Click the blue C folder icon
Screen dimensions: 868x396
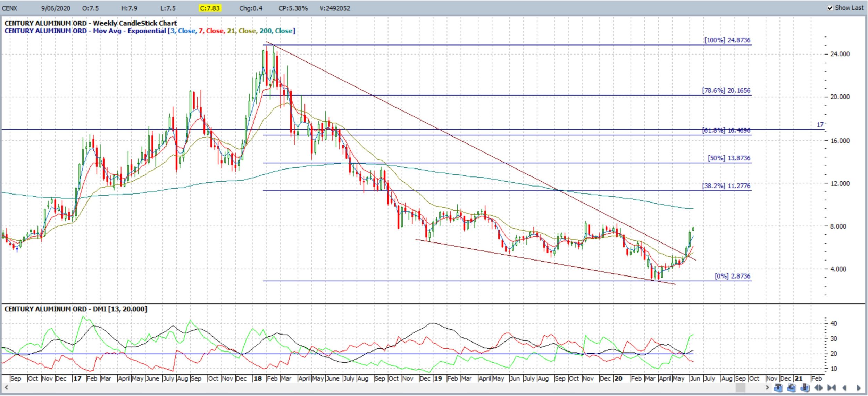click(x=792, y=388)
